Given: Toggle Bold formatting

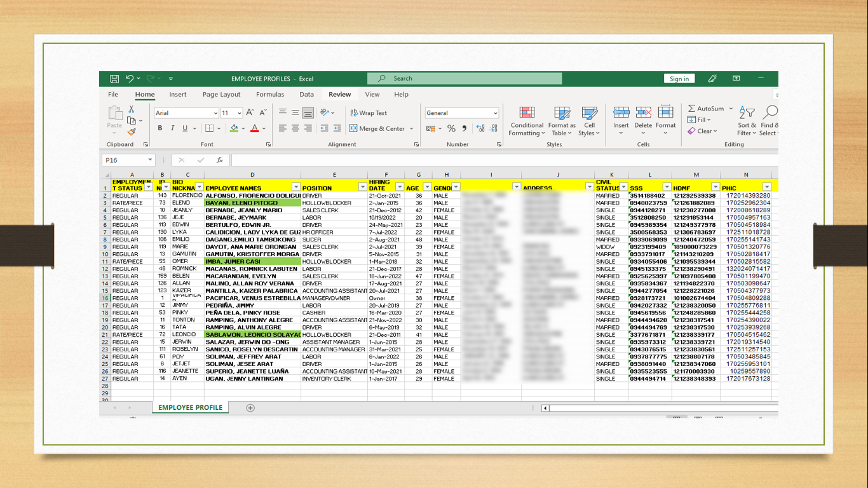Looking at the screenshot, I should point(160,128).
